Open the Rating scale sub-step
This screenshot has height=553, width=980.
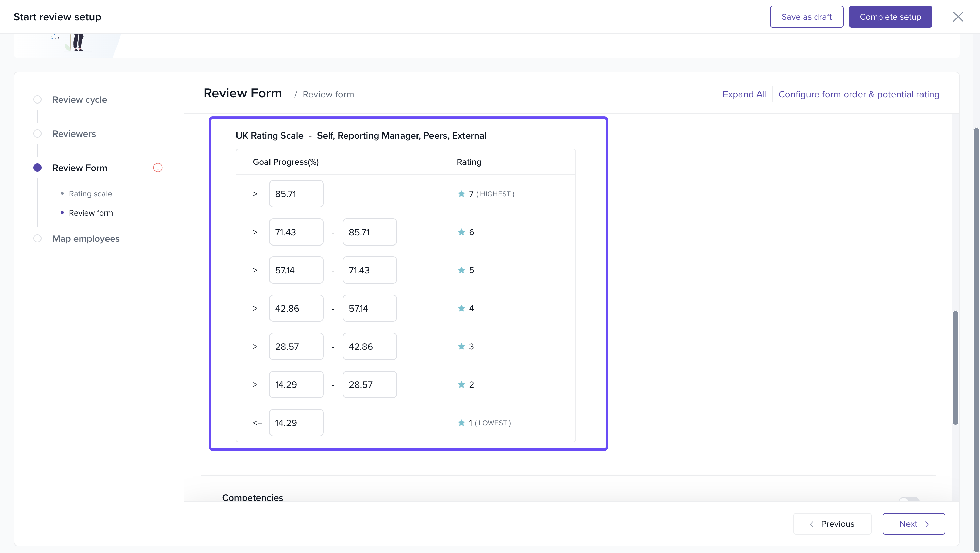coord(90,194)
